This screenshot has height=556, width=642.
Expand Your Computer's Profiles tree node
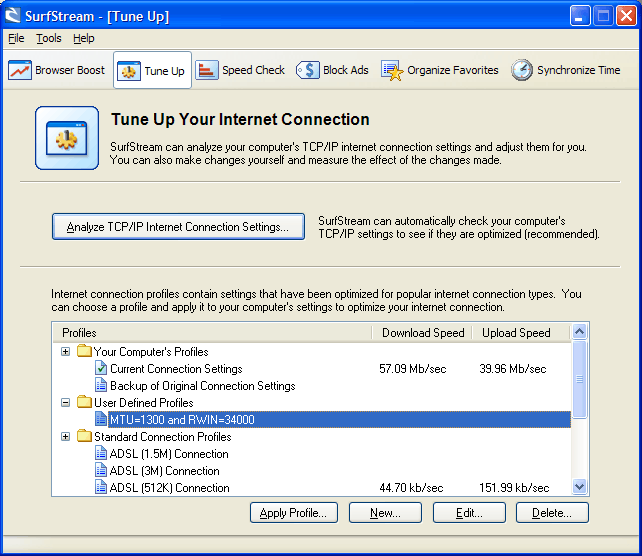pos(66,352)
